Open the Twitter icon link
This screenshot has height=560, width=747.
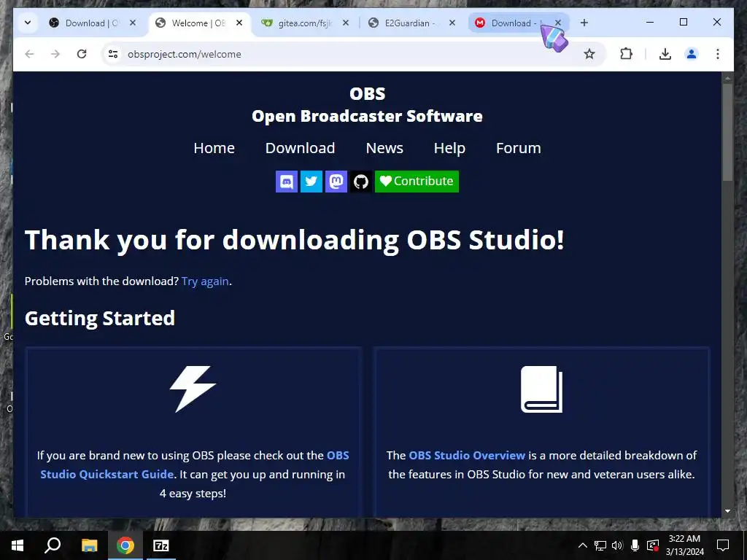coord(311,182)
